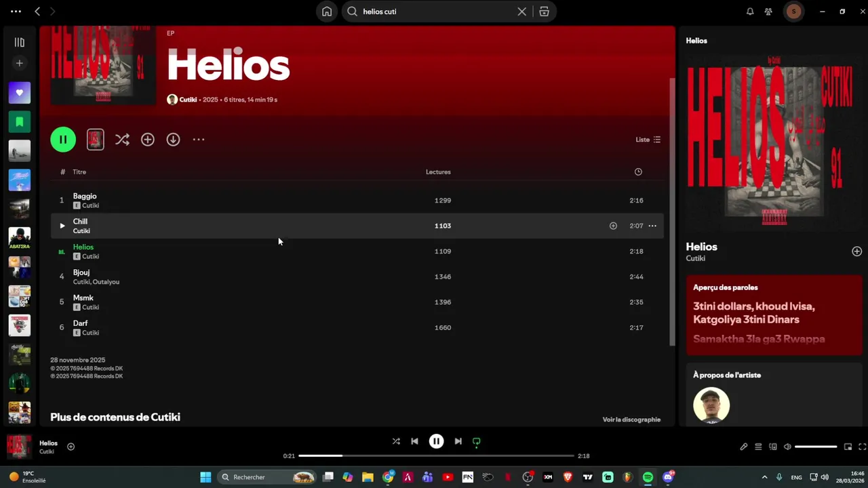Open the Cutiki artist link in the bottom player bar
The width and height of the screenshot is (868, 488).
(47, 452)
